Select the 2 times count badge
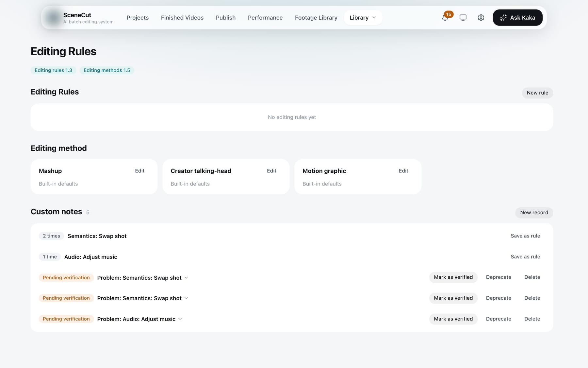 51,236
